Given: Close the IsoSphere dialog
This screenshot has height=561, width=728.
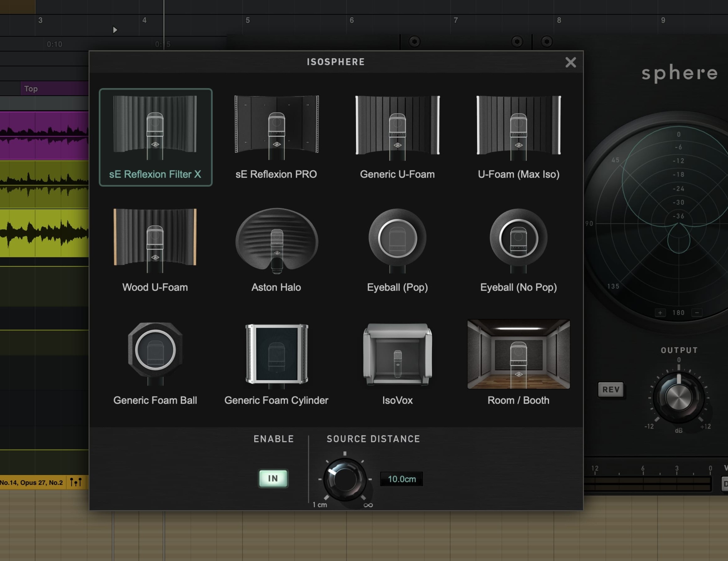Looking at the screenshot, I should point(571,62).
